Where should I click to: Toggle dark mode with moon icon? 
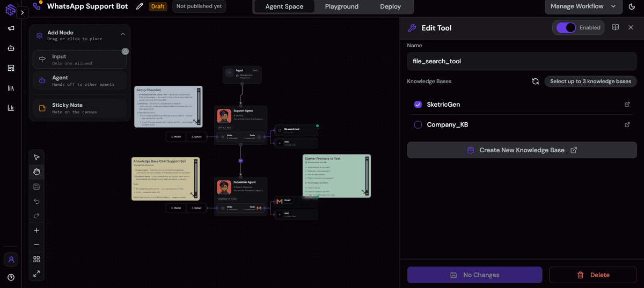(x=632, y=6)
